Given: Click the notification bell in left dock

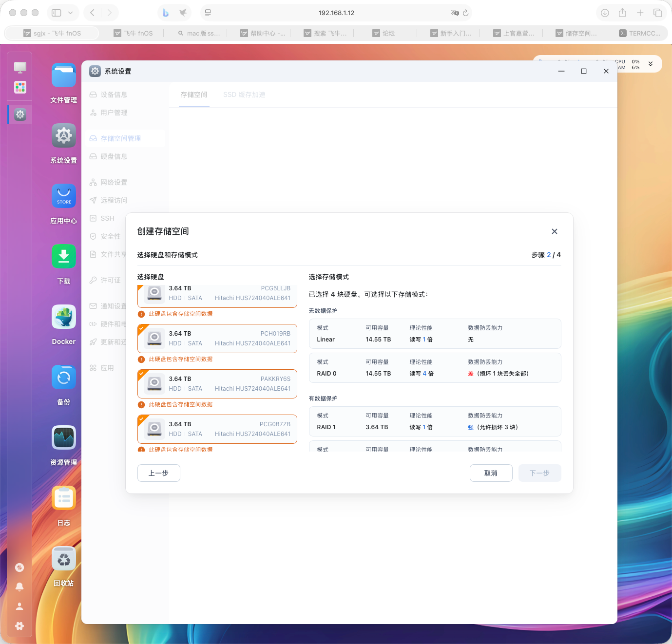Looking at the screenshot, I should [19, 587].
